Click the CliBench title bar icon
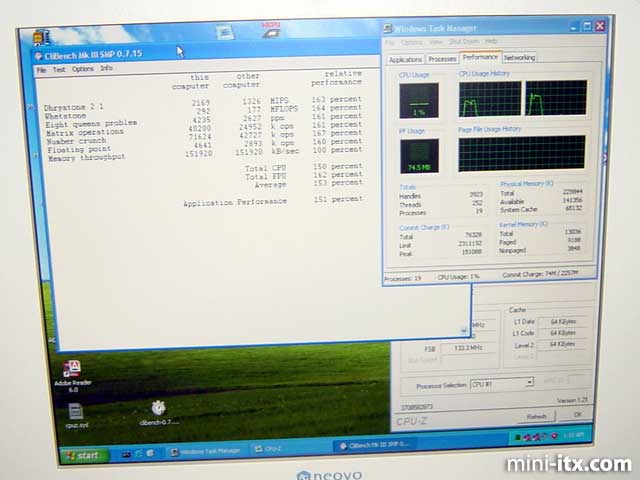 (38, 56)
